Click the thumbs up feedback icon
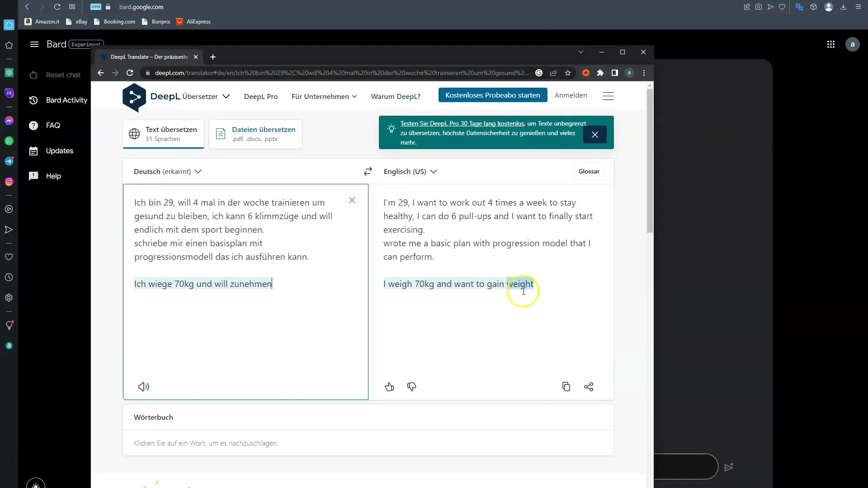The image size is (868, 488). point(390,387)
